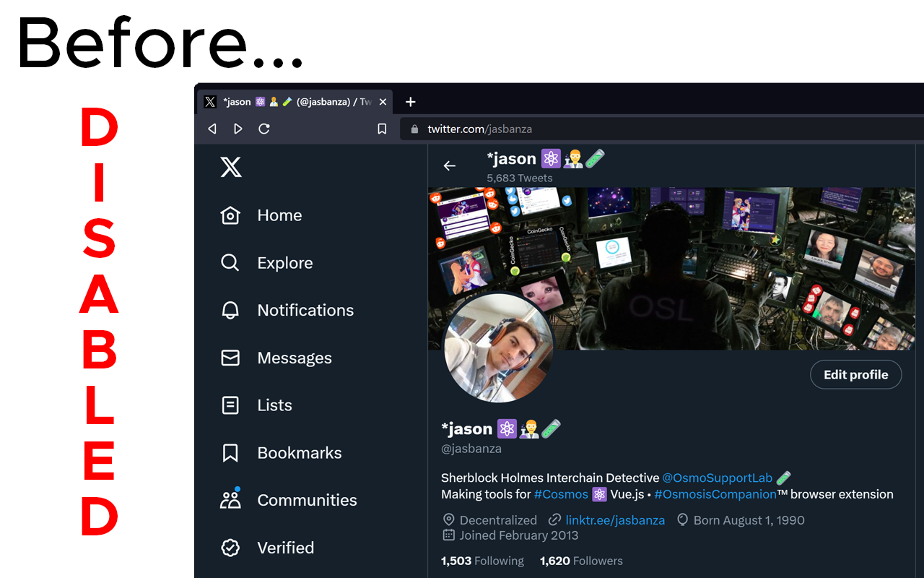The width and height of the screenshot is (924, 578).
Task: Open the Home icon in sidebar
Action: click(x=230, y=215)
